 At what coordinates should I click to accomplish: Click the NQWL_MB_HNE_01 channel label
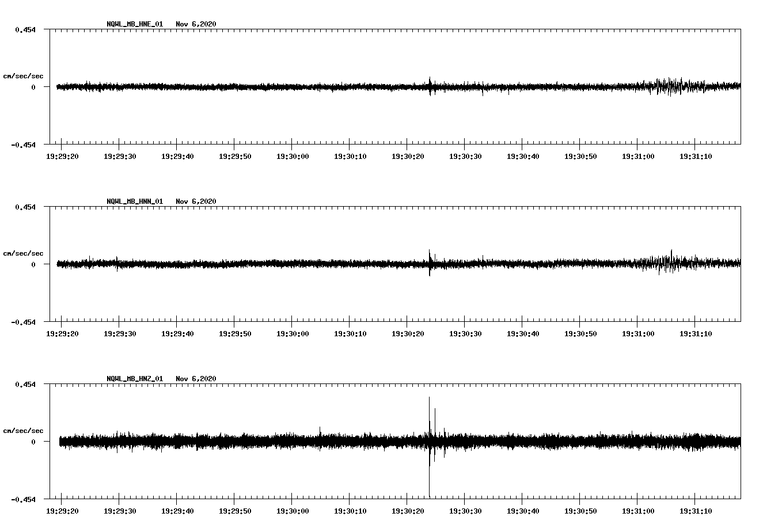pyautogui.click(x=134, y=24)
